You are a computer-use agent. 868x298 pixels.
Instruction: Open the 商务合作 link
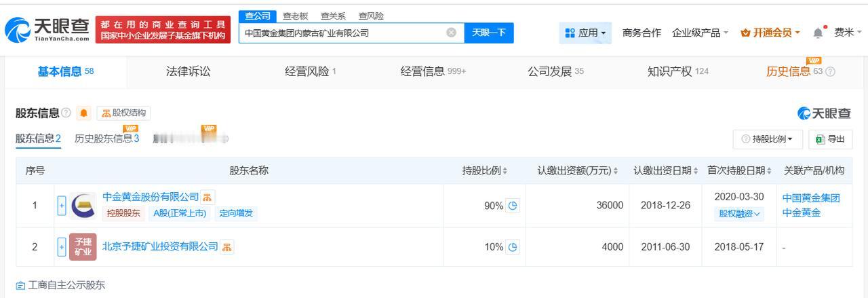pos(642,33)
